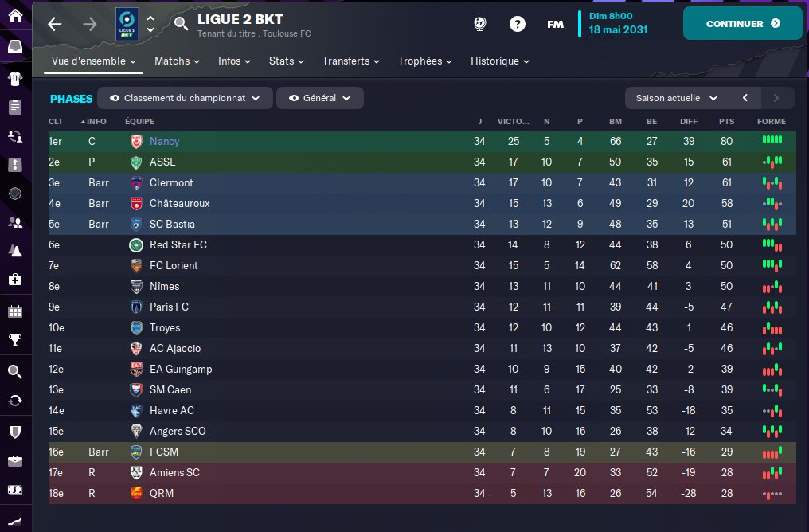Expand the Saison actuelle selector
The width and height of the screenshot is (809, 532).
pyautogui.click(x=676, y=98)
